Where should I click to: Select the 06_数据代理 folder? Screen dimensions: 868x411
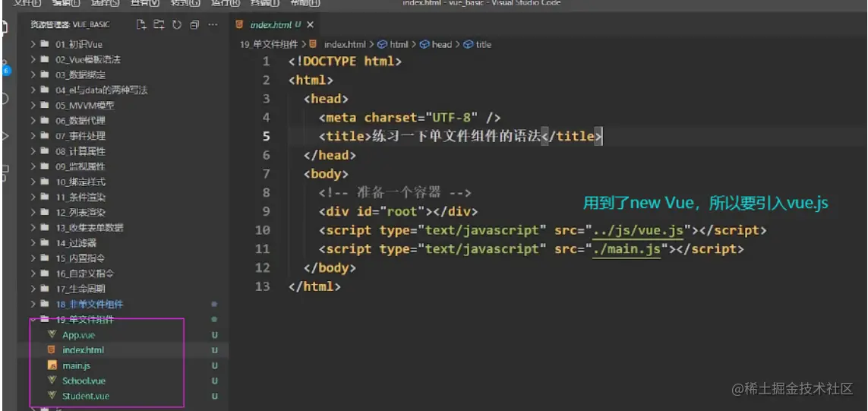pos(80,121)
